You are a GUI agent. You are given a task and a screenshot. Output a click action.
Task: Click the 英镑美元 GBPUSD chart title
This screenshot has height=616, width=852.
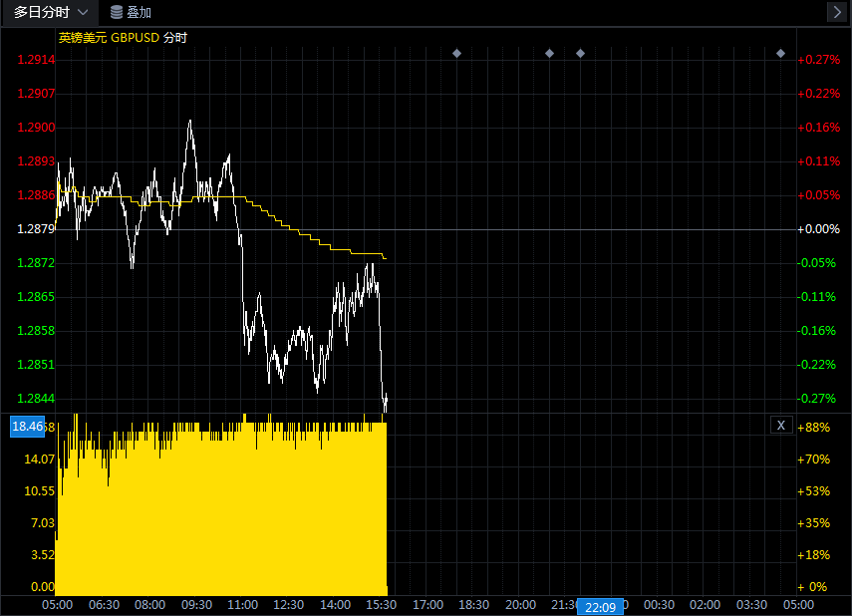click(x=123, y=38)
